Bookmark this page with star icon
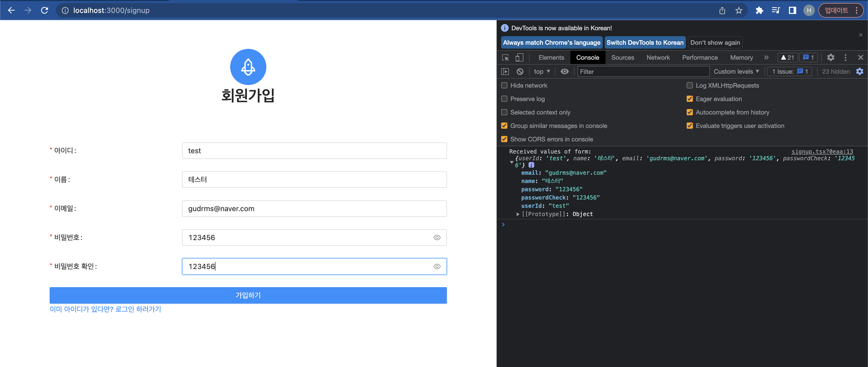The width and height of the screenshot is (868, 367). point(739,10)
